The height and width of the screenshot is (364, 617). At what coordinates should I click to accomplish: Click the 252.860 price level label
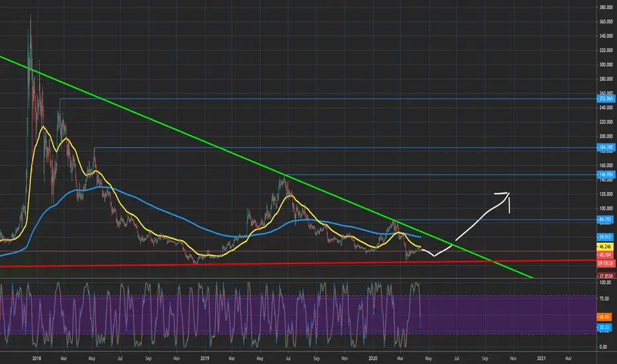[x=606, y=99]
